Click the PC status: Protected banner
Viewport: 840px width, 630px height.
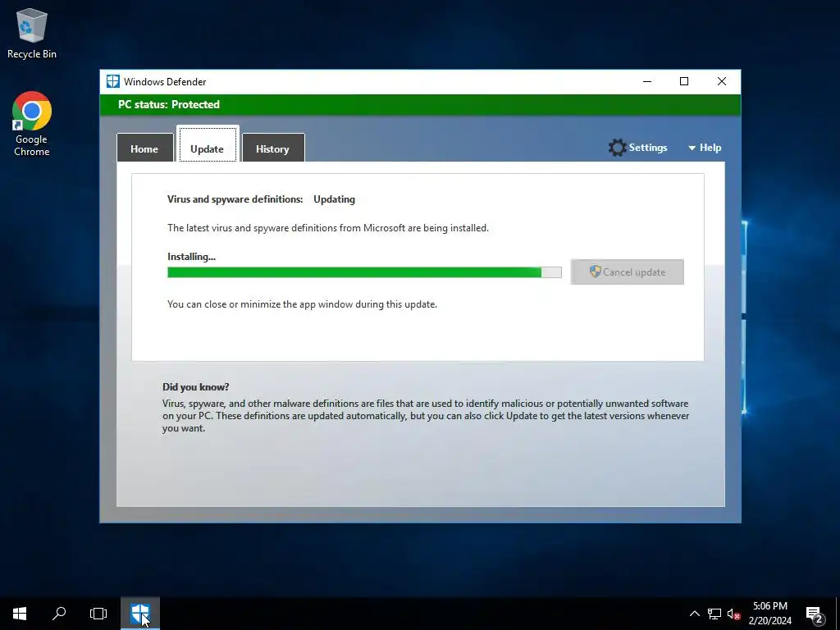click(x=421, y=104)
